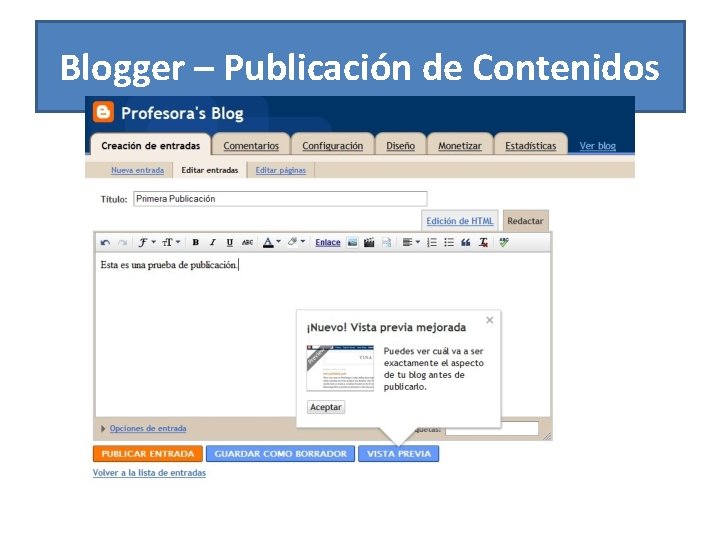Viewport: 720px width, 540px height.
Task: Click the PUBLICAR ENTRADA button
Action: click(148, 454)
